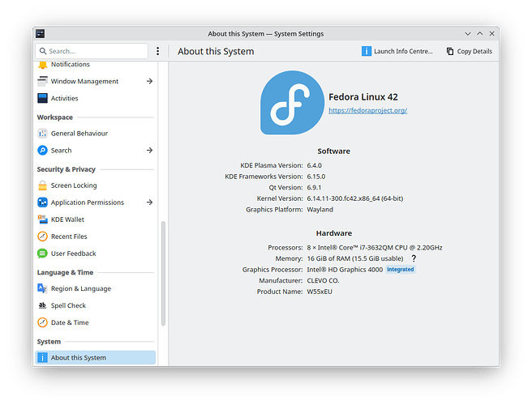
Task: Select General Behaviour in sidebar
Action: coord(96,134)
